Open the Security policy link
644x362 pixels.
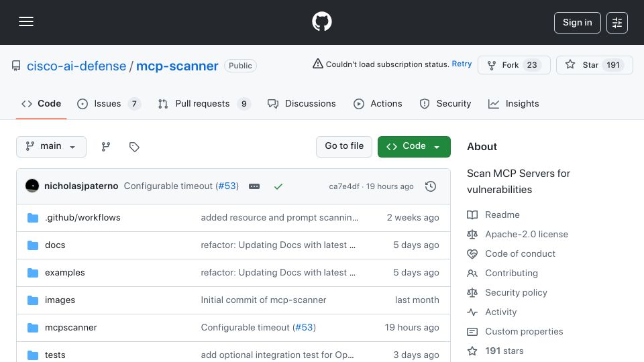[x=516, y=293]
